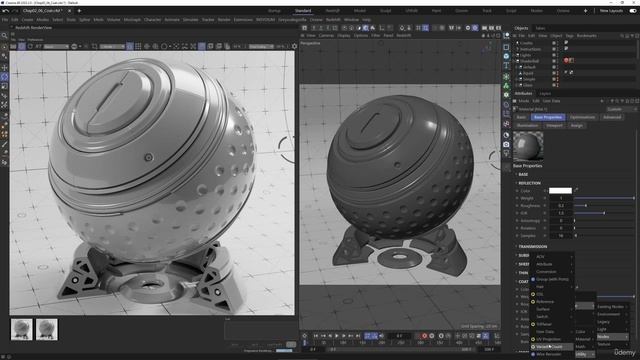The image size is (640, 360).
Task: Click the Illumination tab button
Action: [528, 125]
